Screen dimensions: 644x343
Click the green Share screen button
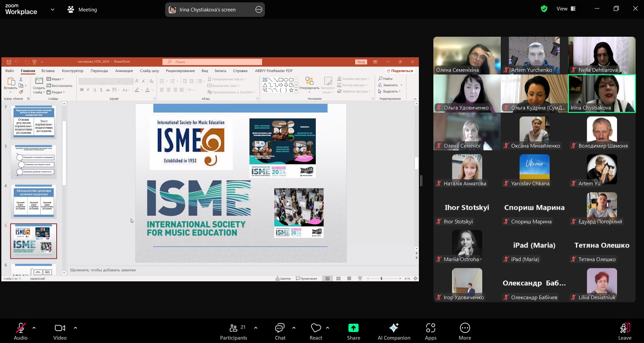[x=354, y=328]
